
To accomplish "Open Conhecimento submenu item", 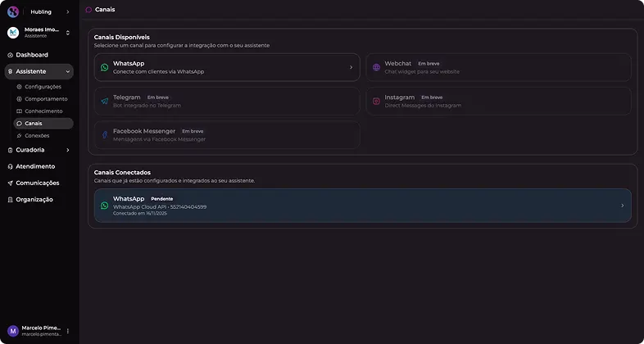I will tap(43, 111).
